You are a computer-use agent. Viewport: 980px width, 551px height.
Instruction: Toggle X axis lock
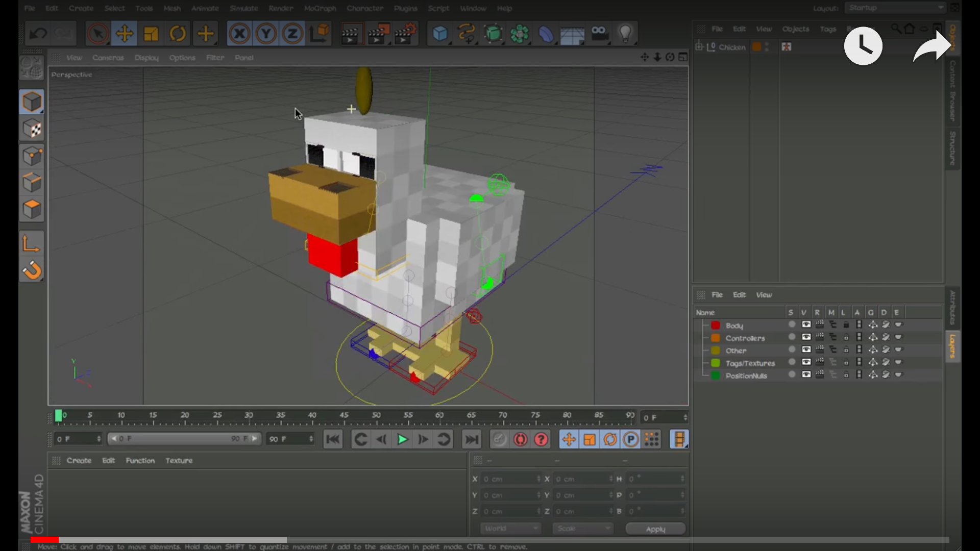tap(239, 34)
